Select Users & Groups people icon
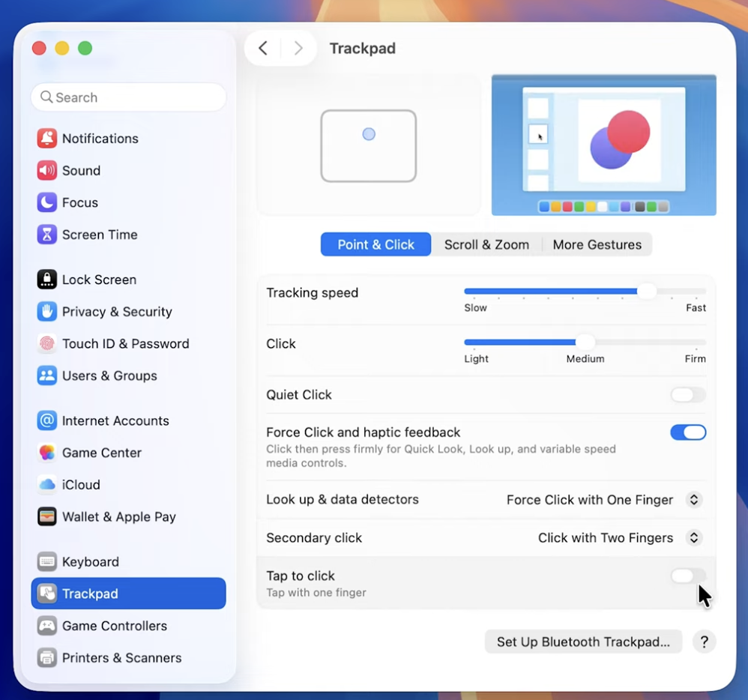 coord(46,375)
